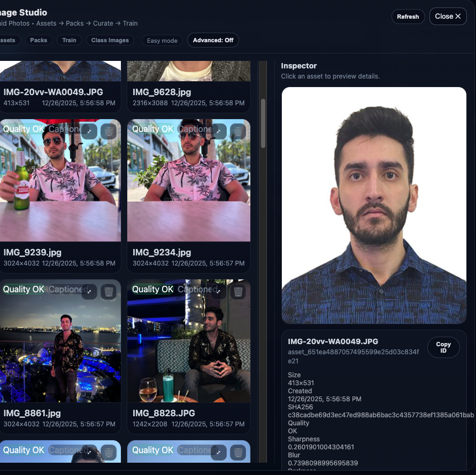Click the expand icon on IMG_9239.jpg thumbnail
Screen dimensions: 476x475
[89, 131]
